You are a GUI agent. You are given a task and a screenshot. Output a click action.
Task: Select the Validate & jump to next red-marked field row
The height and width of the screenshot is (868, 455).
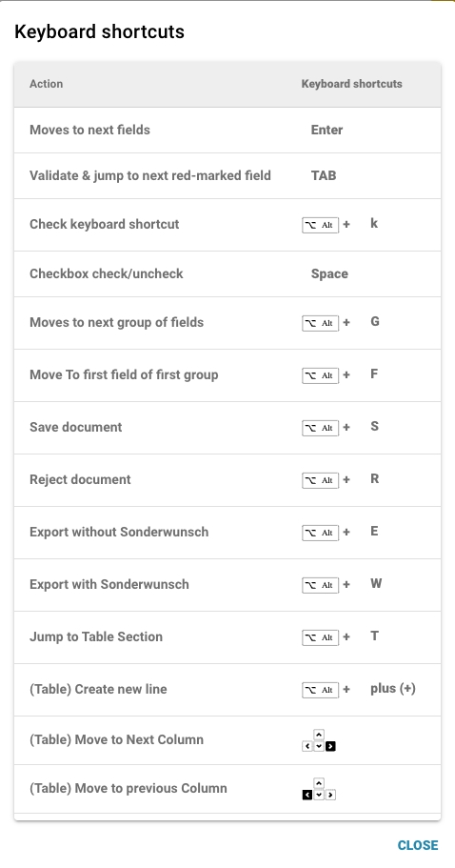point(227,176)
